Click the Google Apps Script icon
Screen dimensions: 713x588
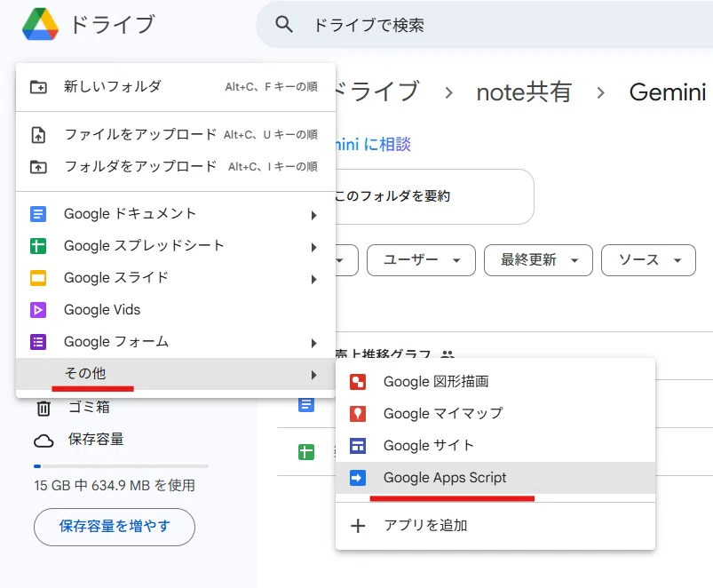[358, 478]
